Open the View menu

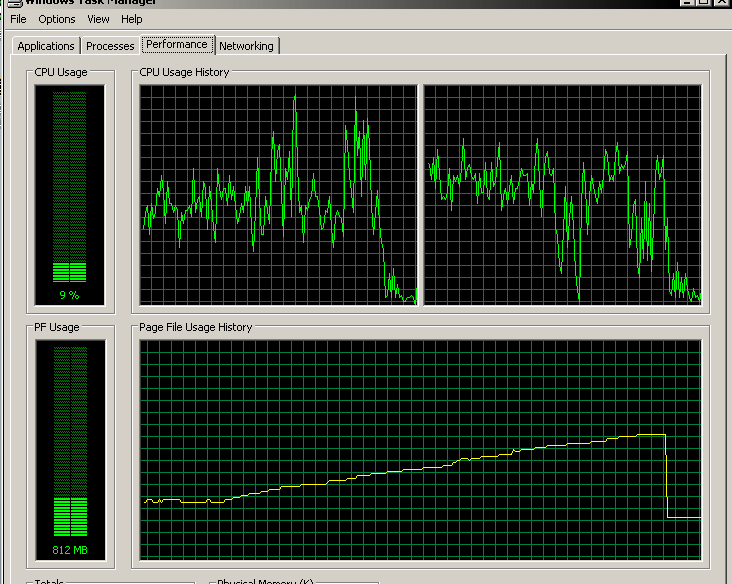98,19
